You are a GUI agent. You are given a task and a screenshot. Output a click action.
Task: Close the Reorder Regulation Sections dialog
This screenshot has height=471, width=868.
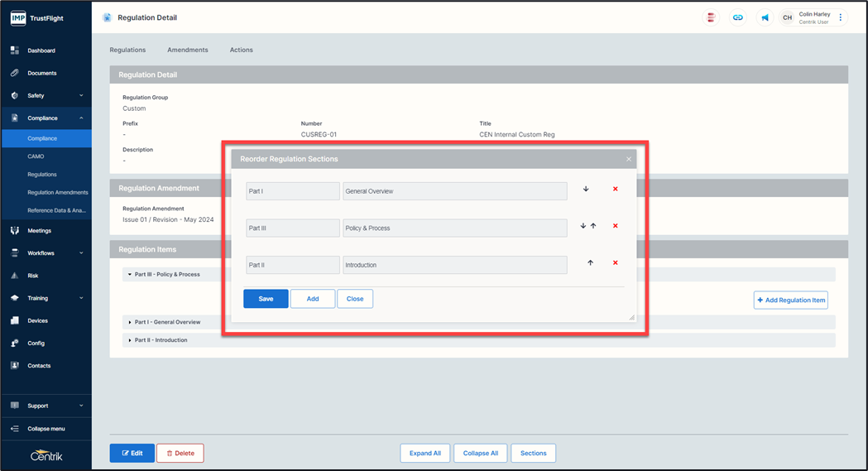click(629, 159)
